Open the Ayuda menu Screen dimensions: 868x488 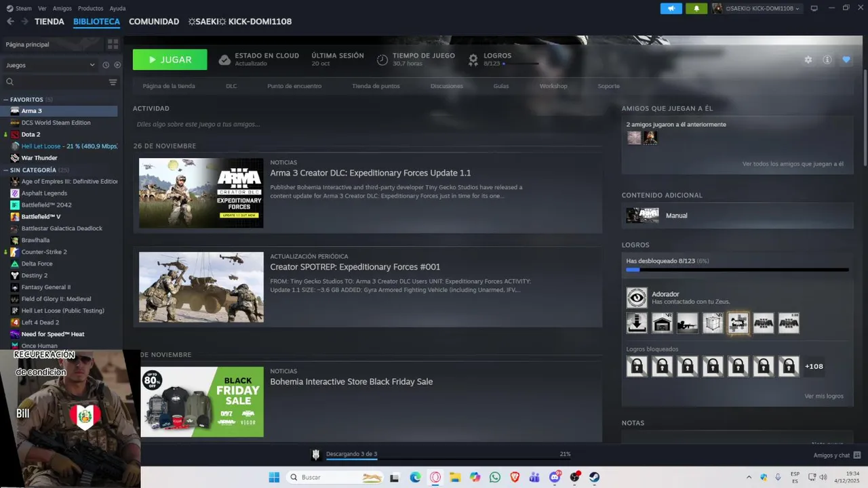pyautogui.click(x=117, y=8)
